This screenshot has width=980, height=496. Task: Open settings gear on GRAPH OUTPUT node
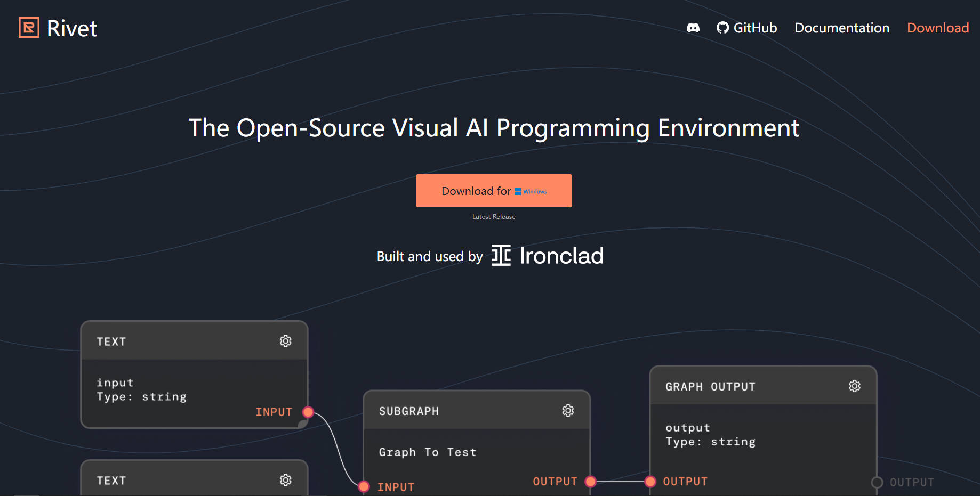pos(854,386)
